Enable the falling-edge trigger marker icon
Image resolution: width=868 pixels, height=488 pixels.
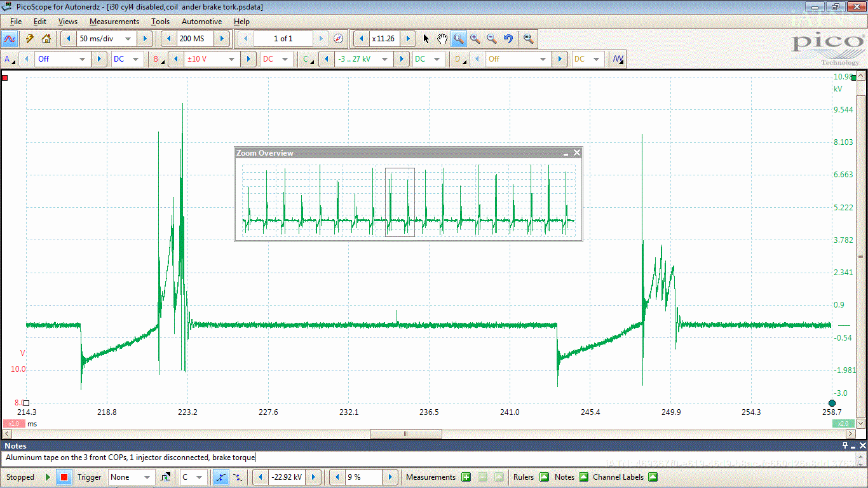(x=238, y=477)
